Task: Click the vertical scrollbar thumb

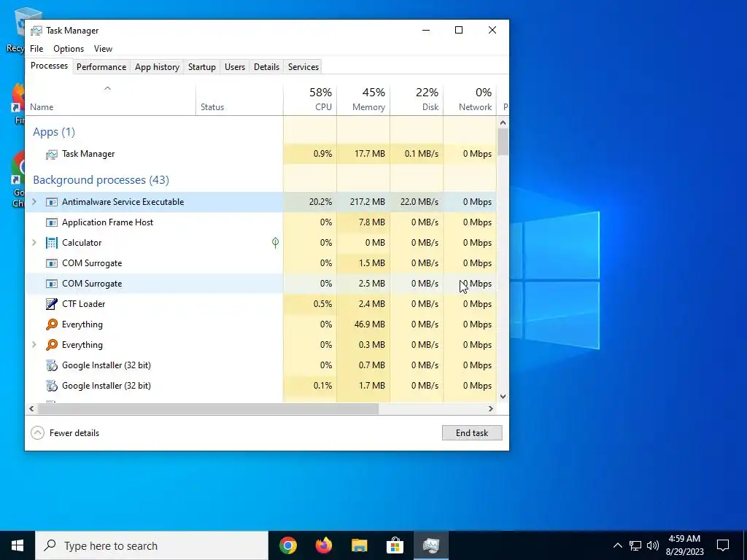Action: 503,142
